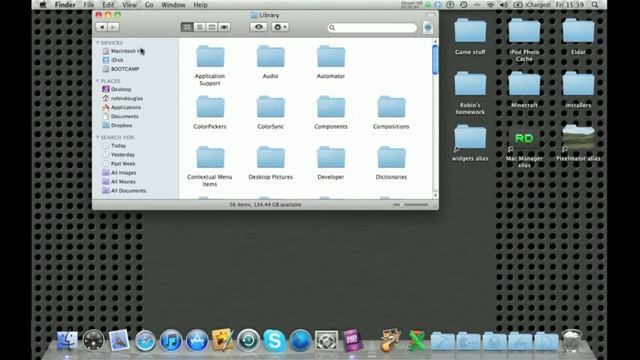Open App Store from the Dock
This screenshot has height=360, width=640.
click(x=197, y=340)
